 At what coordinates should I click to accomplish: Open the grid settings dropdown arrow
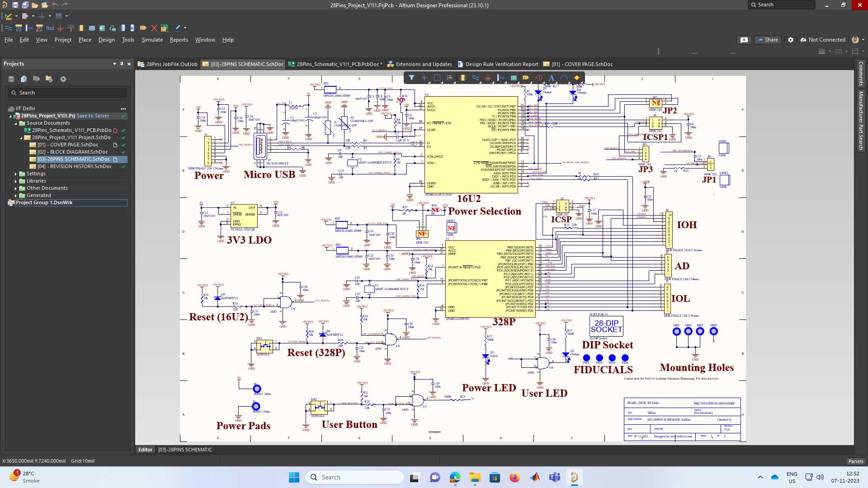tap(66, 16)
